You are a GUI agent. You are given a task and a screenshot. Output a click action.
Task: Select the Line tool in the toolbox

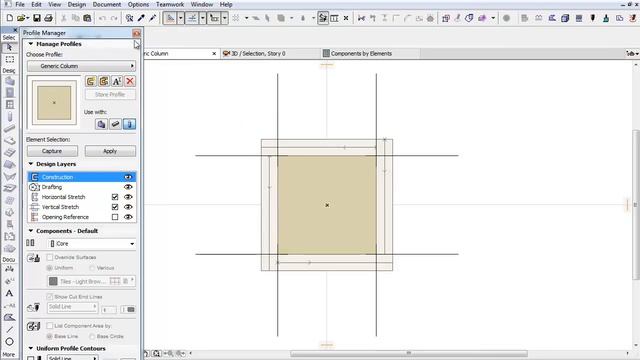click(x=9, y=329)
